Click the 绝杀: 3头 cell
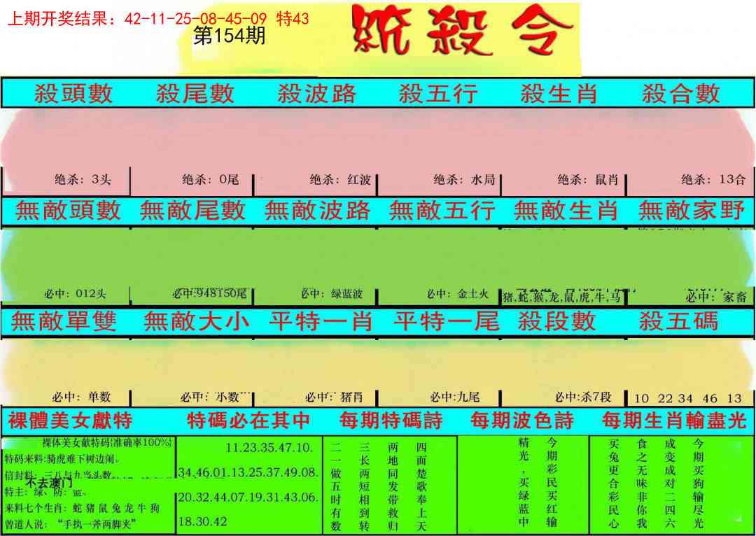 83,180
